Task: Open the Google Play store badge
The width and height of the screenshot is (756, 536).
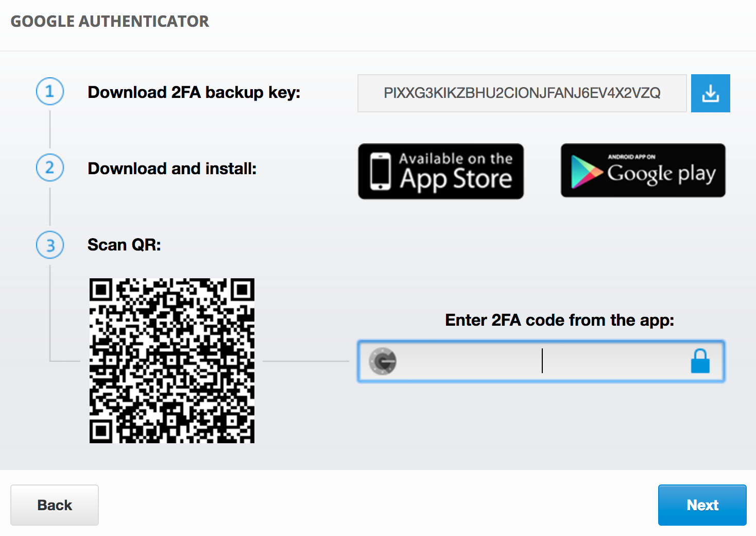Action: click(643, 171)
